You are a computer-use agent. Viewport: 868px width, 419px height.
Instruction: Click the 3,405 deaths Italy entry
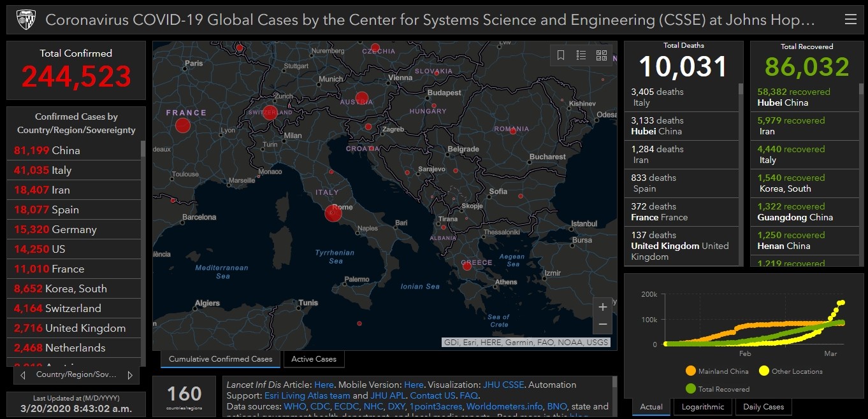pyautogui.click(x=681, y=97)
